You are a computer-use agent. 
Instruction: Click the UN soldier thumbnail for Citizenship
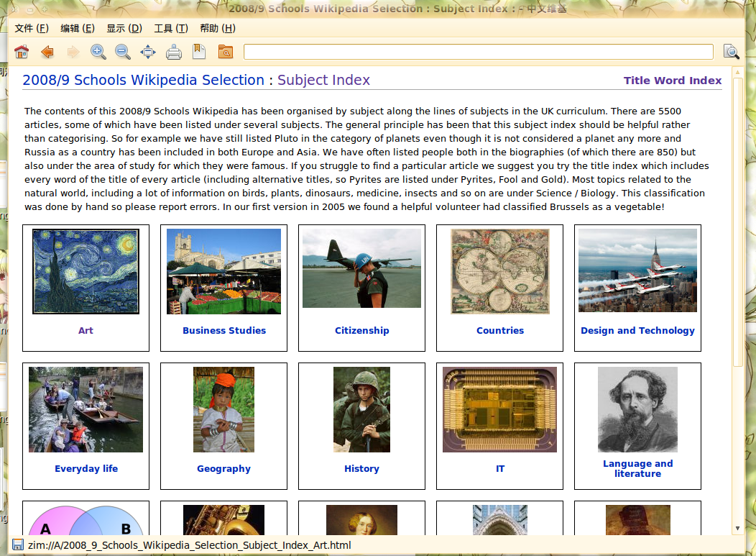point(361,268)
